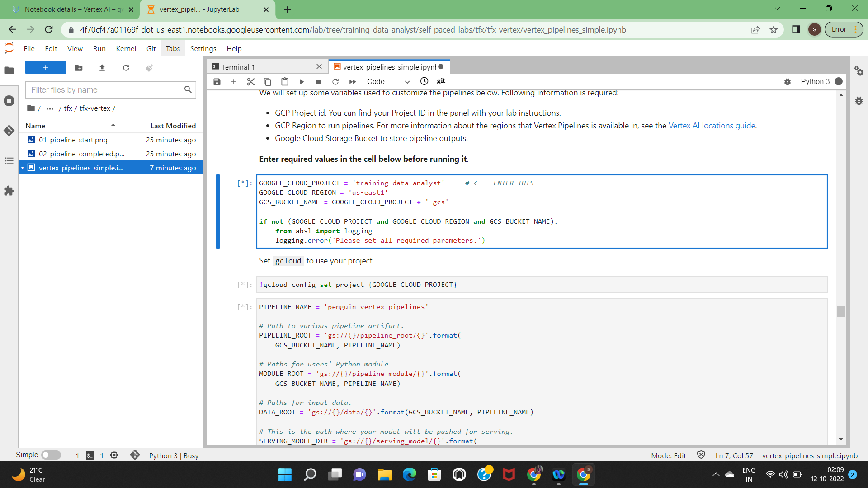Click the blue new launcher button
868x488 pixels.
pyautogui.click(x=45, y=68)
